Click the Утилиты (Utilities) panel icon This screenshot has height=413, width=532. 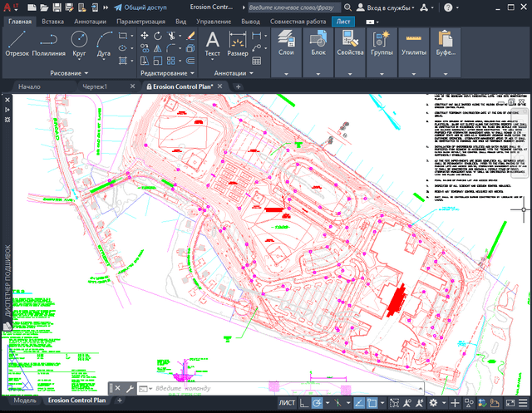[x=412, y=42]
